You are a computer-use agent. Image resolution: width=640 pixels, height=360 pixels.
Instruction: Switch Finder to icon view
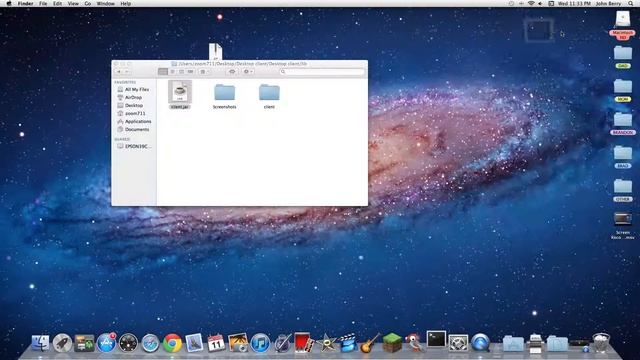[163, 71]
